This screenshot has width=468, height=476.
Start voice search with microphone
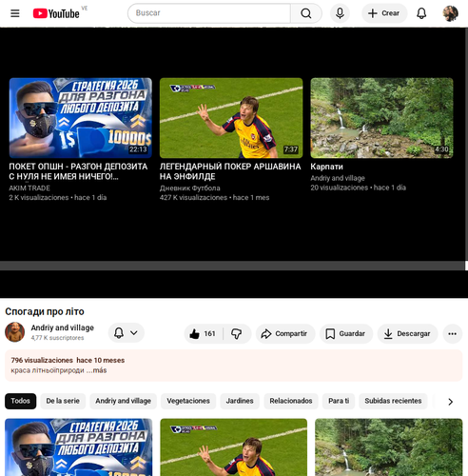[x=340, y=13]
